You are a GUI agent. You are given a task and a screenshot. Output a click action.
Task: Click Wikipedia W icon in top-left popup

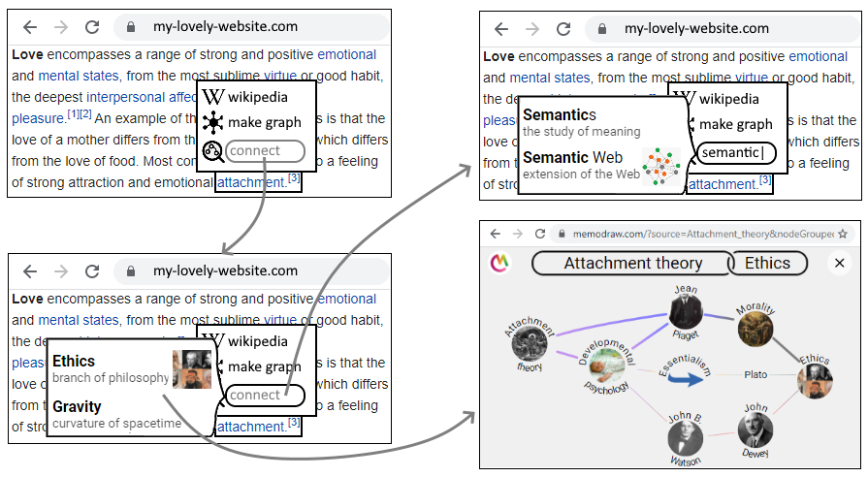coord(212,97)
